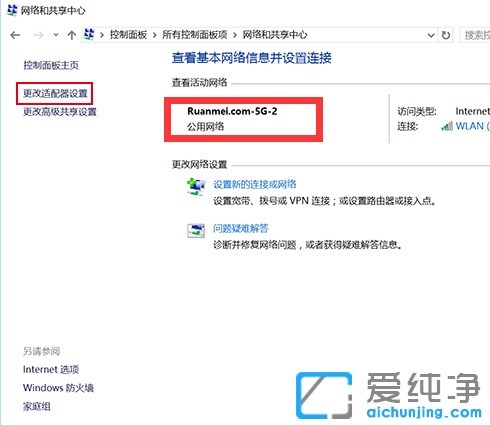Select 控制面板 breadcrumb item
490x425 pixels.
click(x=128, y=35)
